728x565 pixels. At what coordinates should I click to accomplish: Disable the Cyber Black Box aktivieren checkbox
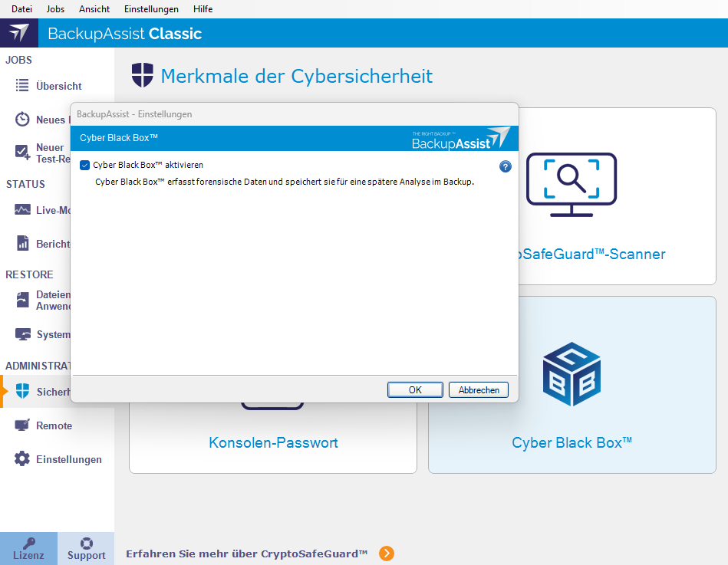[x=84, y=164]
